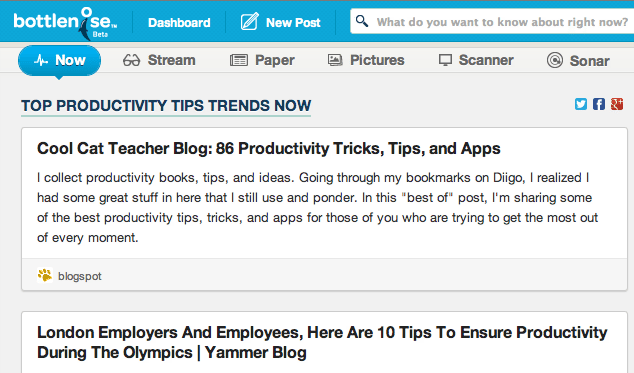This screenshot has width=634, height=373.
Task: Click the Sonar radar icon
Action: [x=555, y=60]
